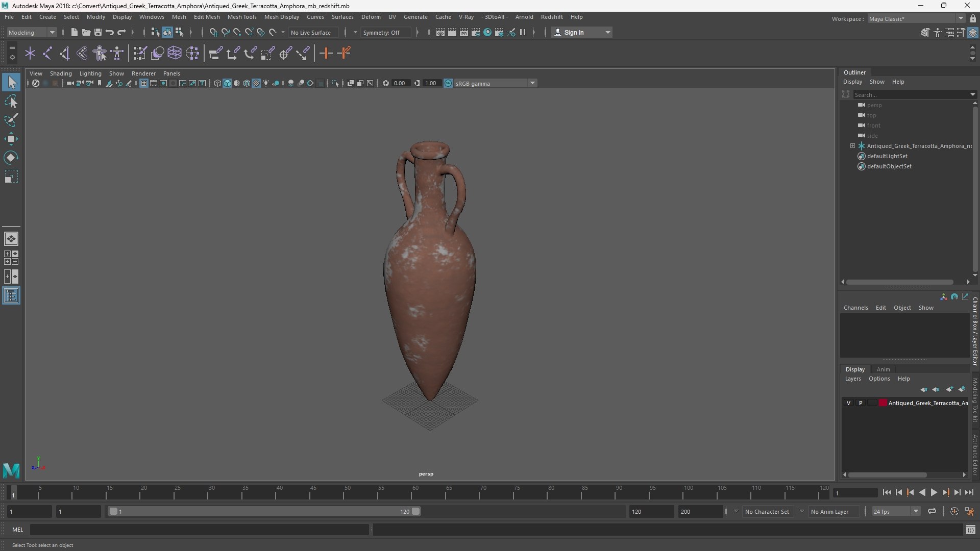Redo the last action
Screen dimensions: 980x551
click(121, 32)
